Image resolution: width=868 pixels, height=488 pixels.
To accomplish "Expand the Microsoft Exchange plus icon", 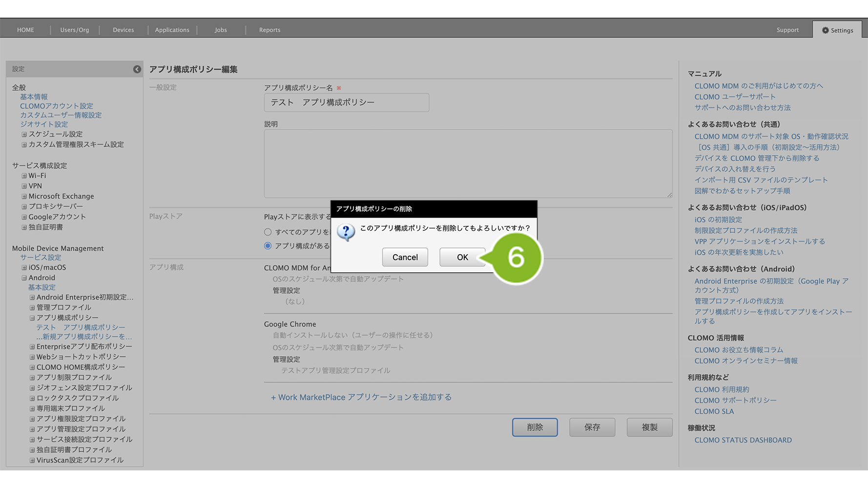I will (24, 196).
